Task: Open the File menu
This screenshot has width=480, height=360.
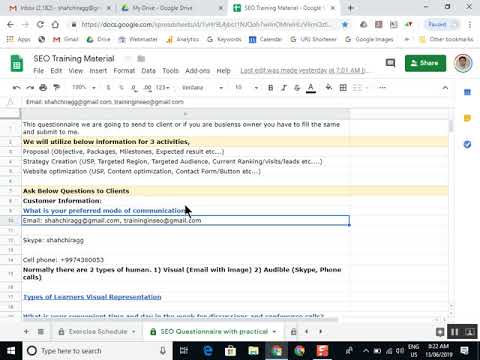Action: [39, 71]
